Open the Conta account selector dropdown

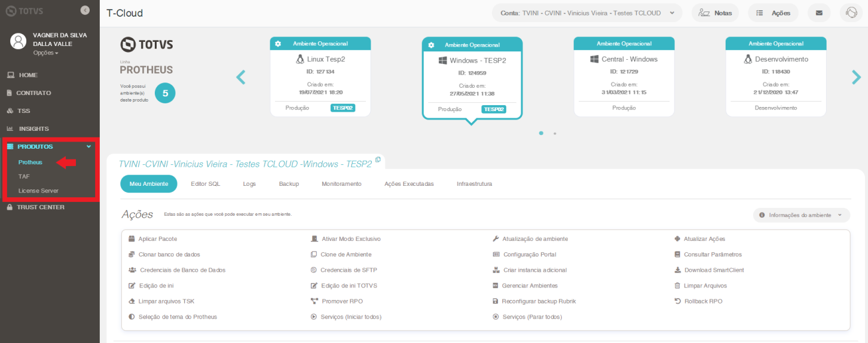tap(587, 13)
